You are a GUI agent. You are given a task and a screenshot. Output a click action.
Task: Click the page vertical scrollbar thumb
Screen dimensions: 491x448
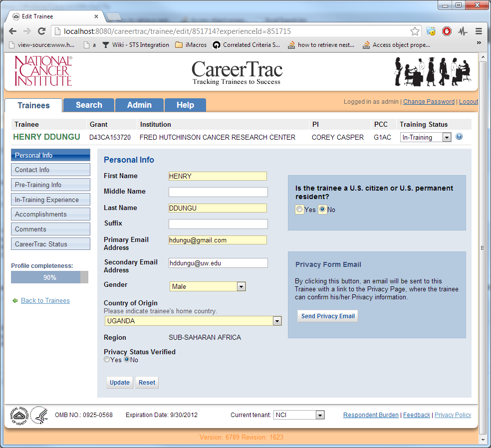coord(483,247)
